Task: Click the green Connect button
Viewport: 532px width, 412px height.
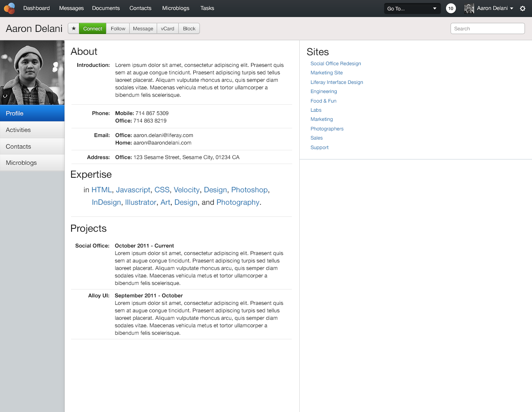Action: click(x=92, y=28)
